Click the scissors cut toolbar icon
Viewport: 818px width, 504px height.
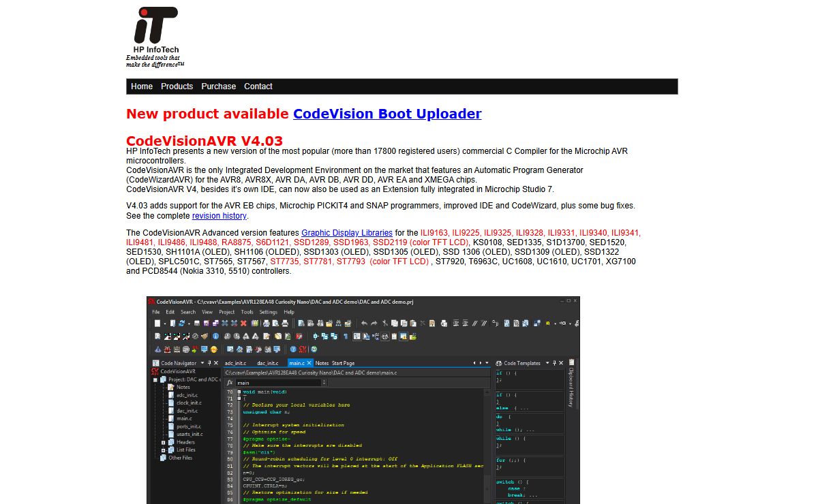click(x=384, y=324)
